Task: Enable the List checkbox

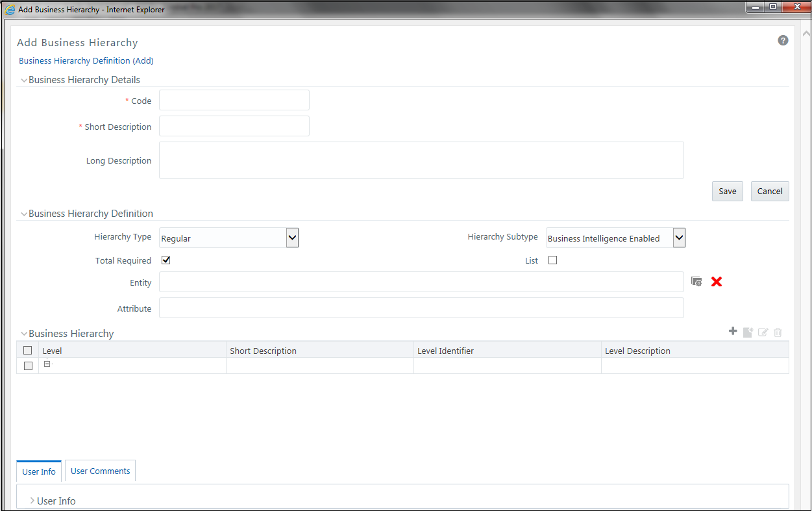Action: coord(552,260)
